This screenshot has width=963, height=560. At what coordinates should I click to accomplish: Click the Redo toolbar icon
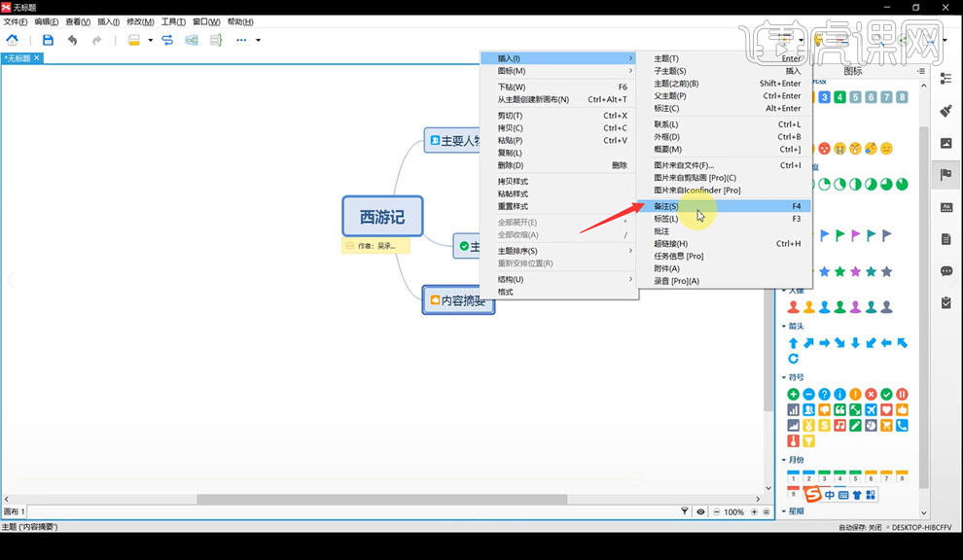95,40
